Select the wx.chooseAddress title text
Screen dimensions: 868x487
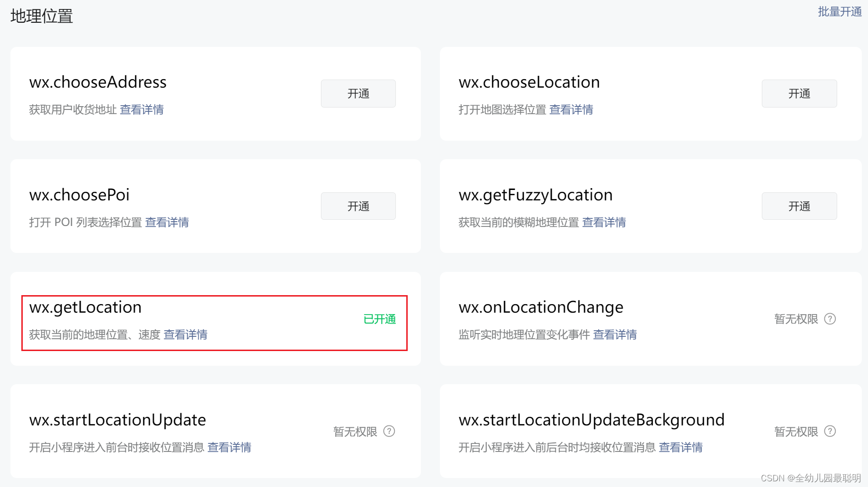98,82
